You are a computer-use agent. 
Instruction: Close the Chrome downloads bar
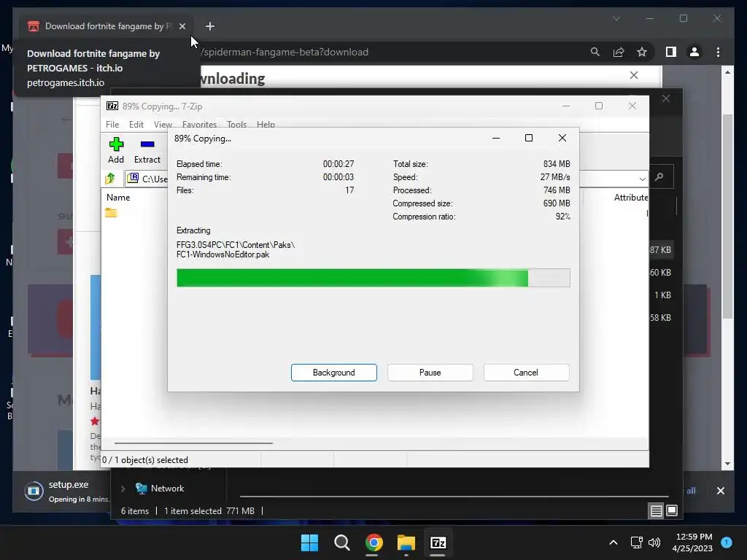pos(720,491)
